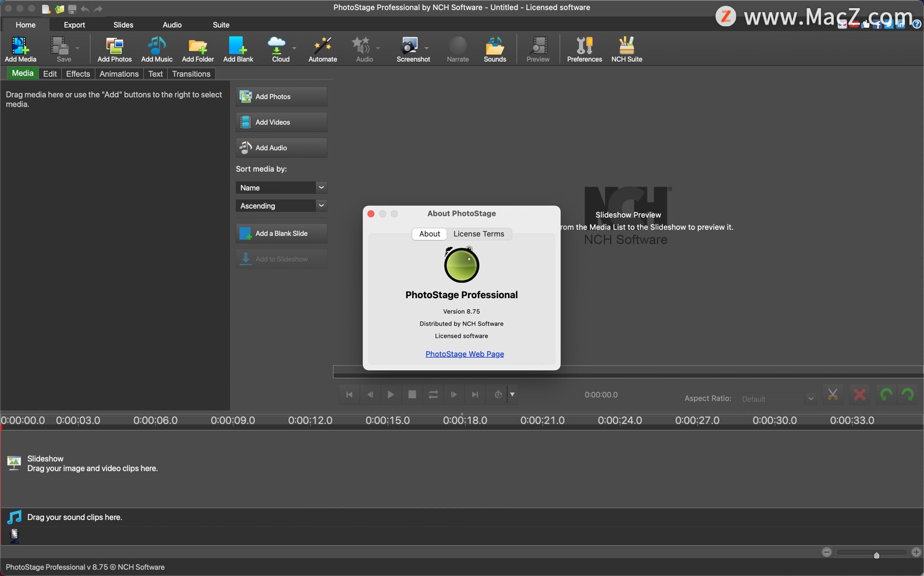924x576 pixels.
Task: Click the Narrate microphone icon
Action: (458, 49)
